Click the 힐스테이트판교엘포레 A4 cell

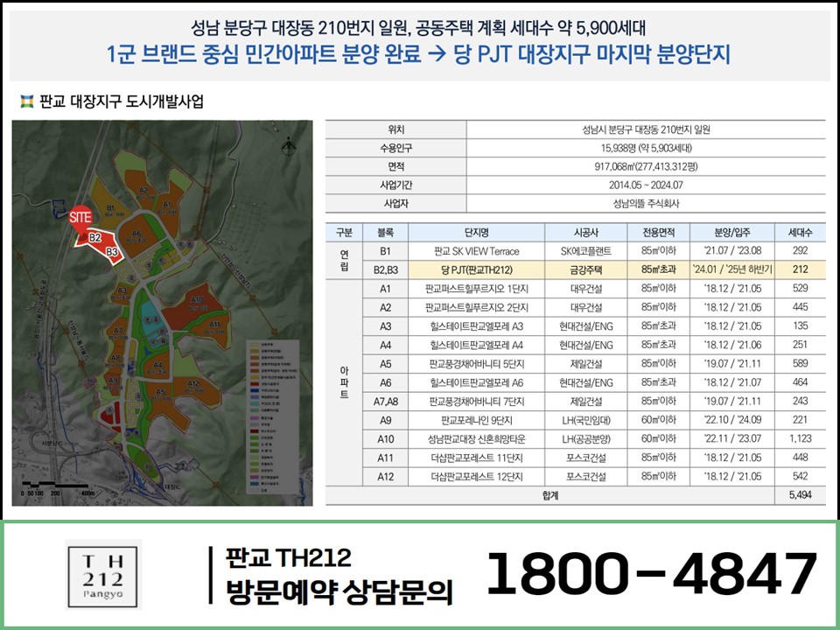tap(476, 345)
